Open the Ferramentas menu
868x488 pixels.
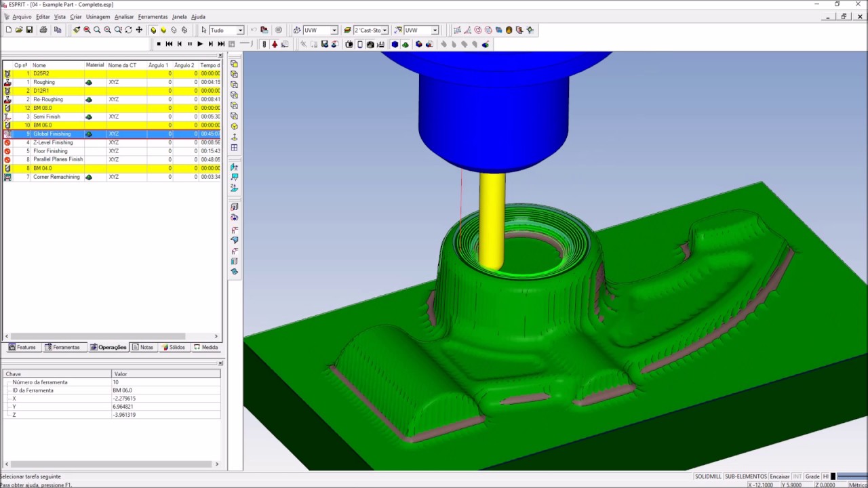(153, 16)
